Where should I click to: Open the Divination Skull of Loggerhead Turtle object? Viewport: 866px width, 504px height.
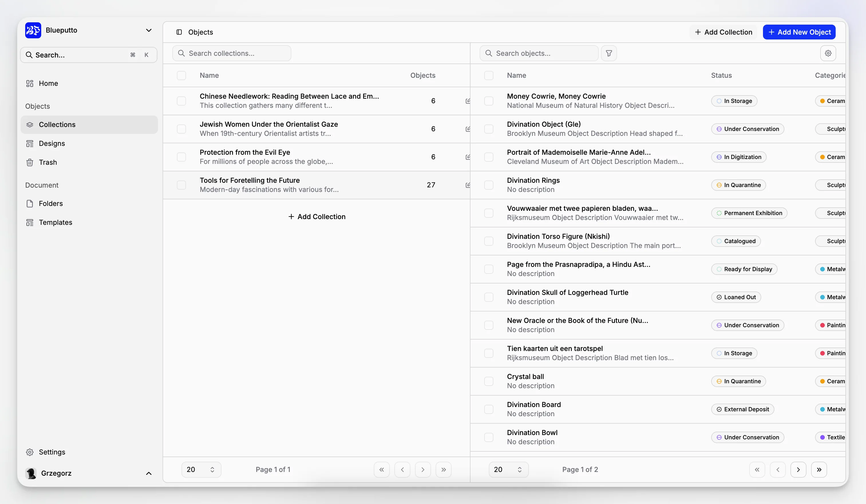click(568, 293)
